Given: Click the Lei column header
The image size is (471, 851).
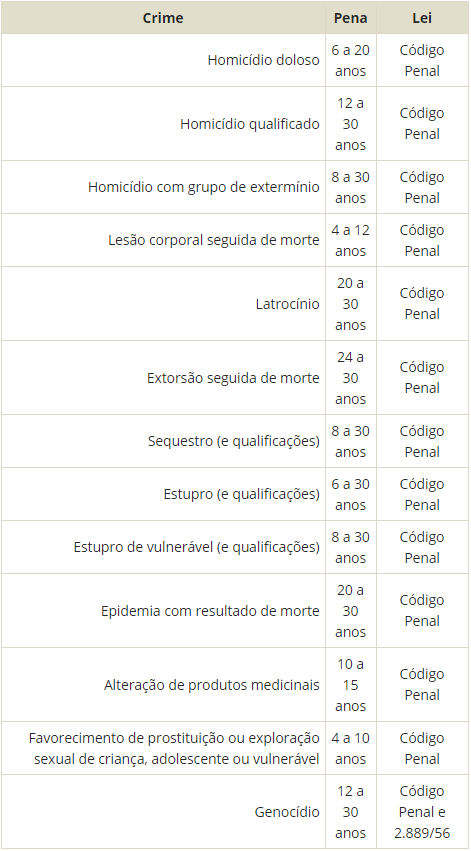Looking at the screenshot, I should point(422,18).
